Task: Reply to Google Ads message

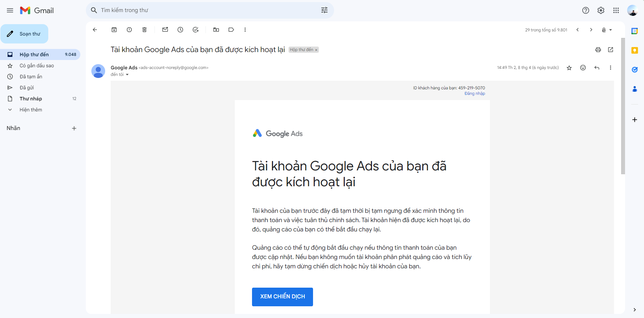Action: 597,68
